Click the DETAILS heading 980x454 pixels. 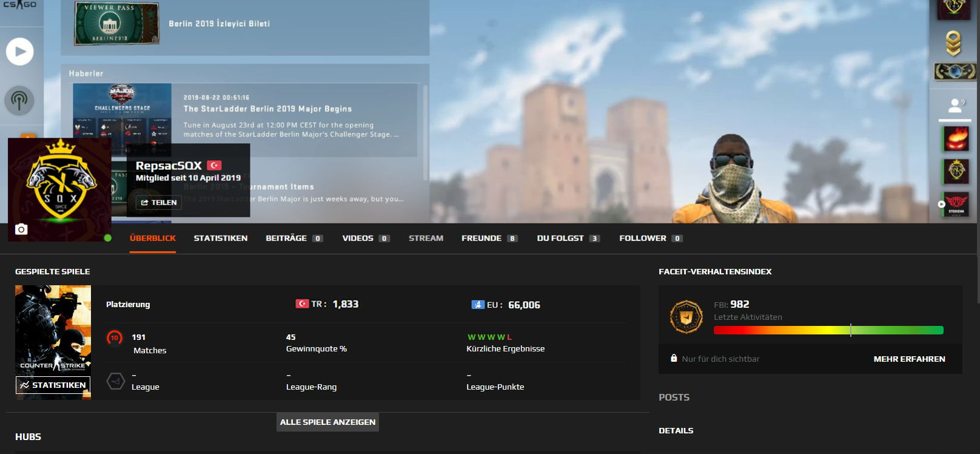pyautogui.click(x=676, y=430)
